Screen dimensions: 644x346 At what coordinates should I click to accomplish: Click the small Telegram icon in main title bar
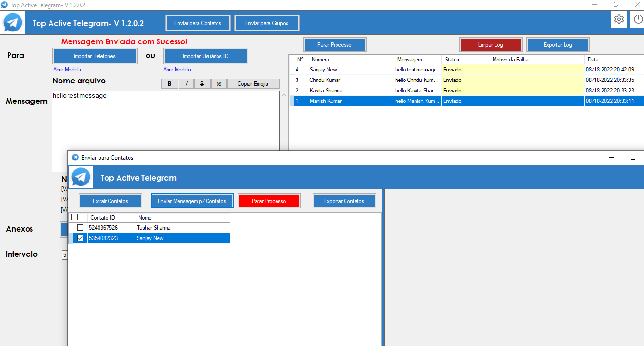coord(5,4)
